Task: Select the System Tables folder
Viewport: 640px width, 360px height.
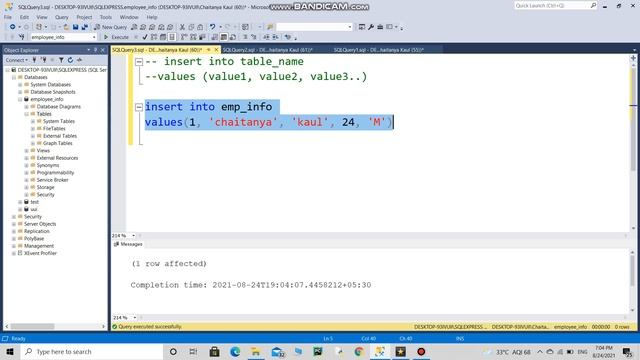Action: click(x=59, y=121)
